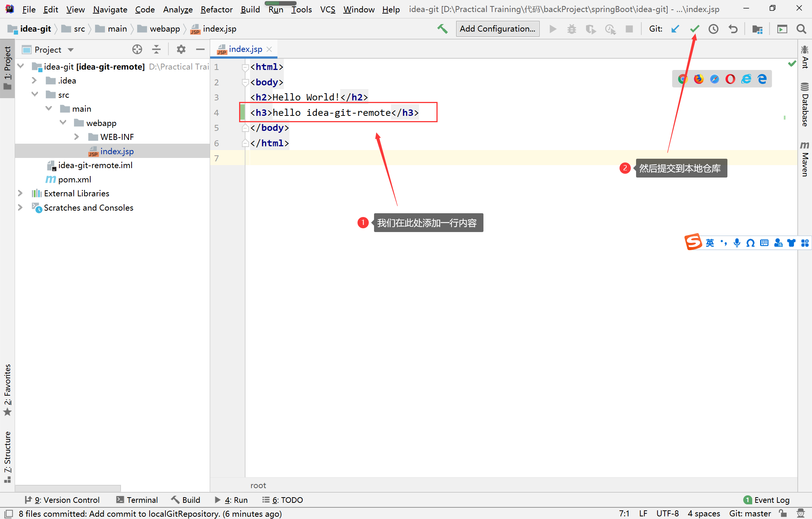Collapse the webapp folder node
The height and width of the screenshot is (519, 812).
coord(63,123)
